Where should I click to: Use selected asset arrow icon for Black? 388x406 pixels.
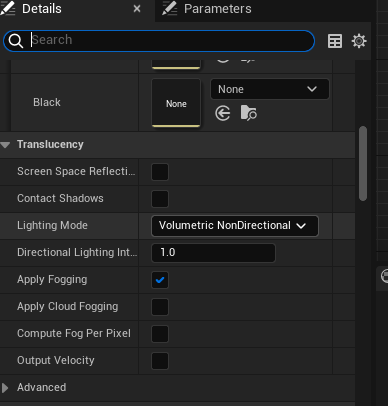click(x=223, y=114)
